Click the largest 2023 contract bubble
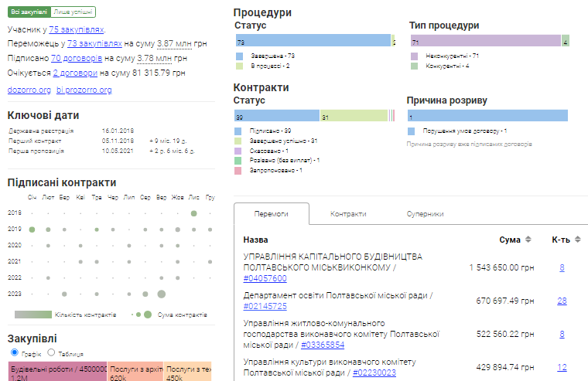This screenshot has width=588, height=381. coord(161,294)
